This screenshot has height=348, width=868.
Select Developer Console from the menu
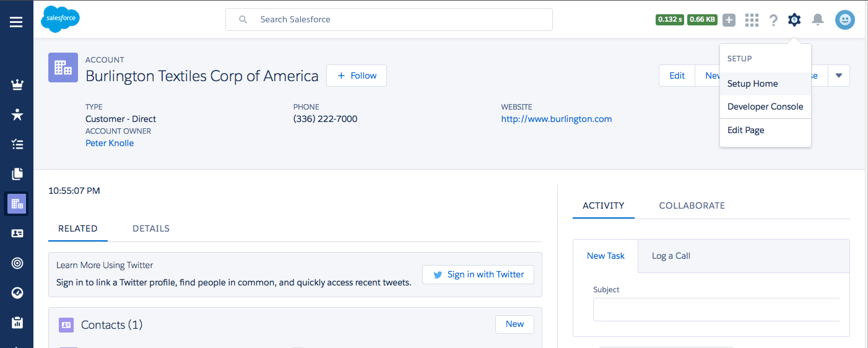tap(765, 107)
